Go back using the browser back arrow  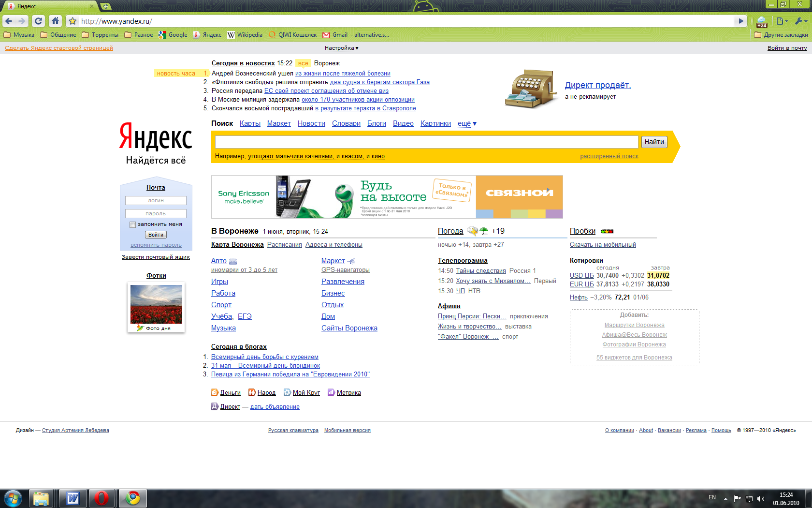tap(9, 21)
